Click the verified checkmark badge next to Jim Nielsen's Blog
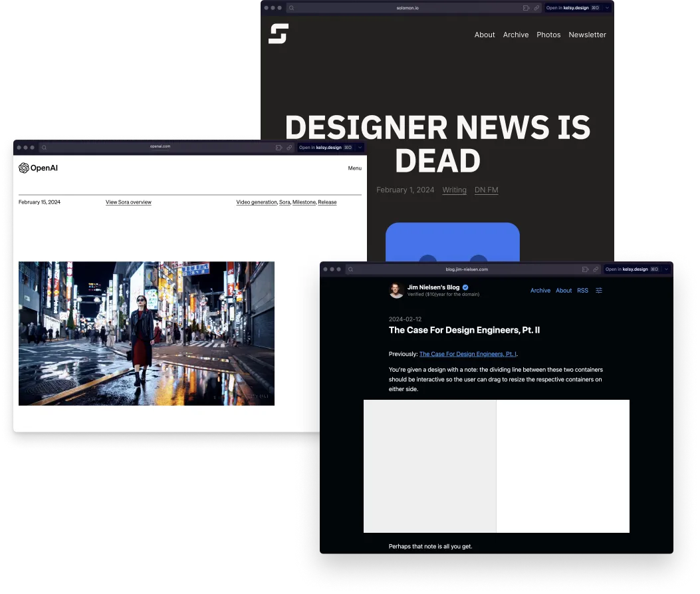700x594 pixels. 465,287
